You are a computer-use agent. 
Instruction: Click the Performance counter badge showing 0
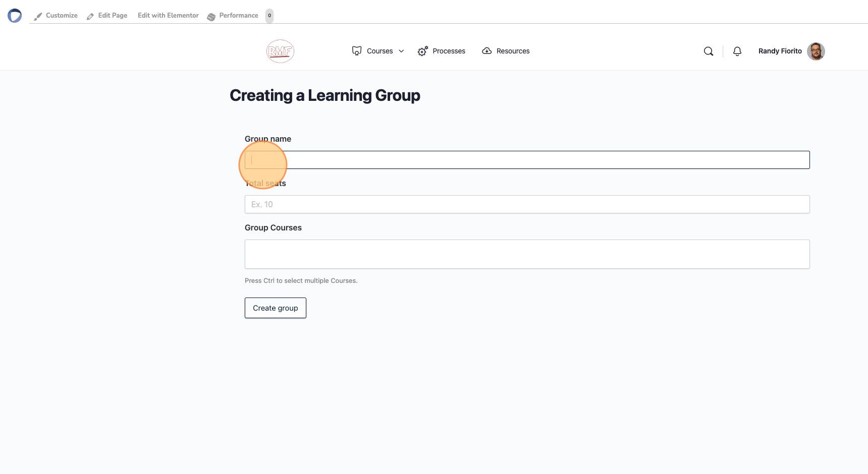click(x=269, y=16)
